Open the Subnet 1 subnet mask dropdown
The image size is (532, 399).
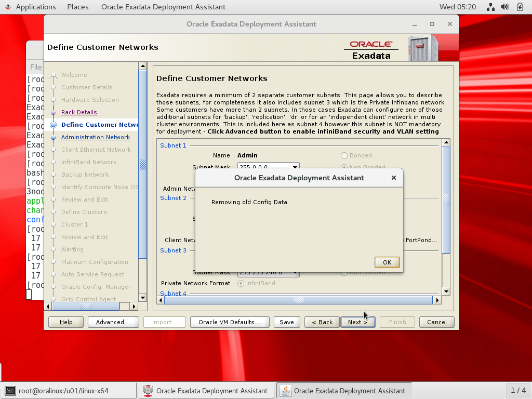(295, 167)
